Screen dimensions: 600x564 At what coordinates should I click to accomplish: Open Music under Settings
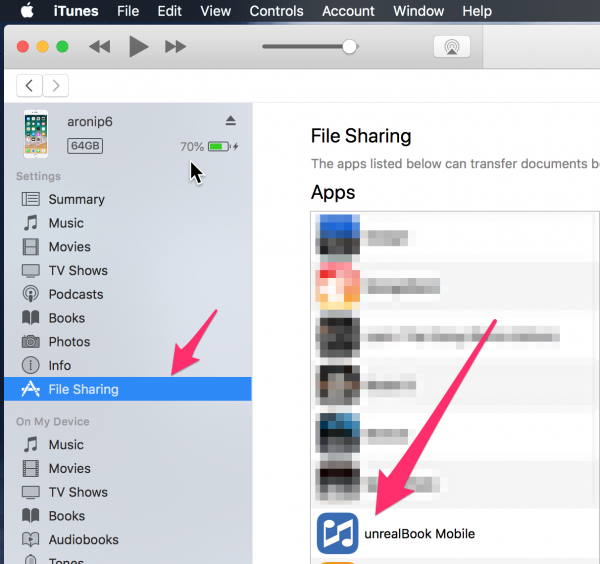point(128,223)
